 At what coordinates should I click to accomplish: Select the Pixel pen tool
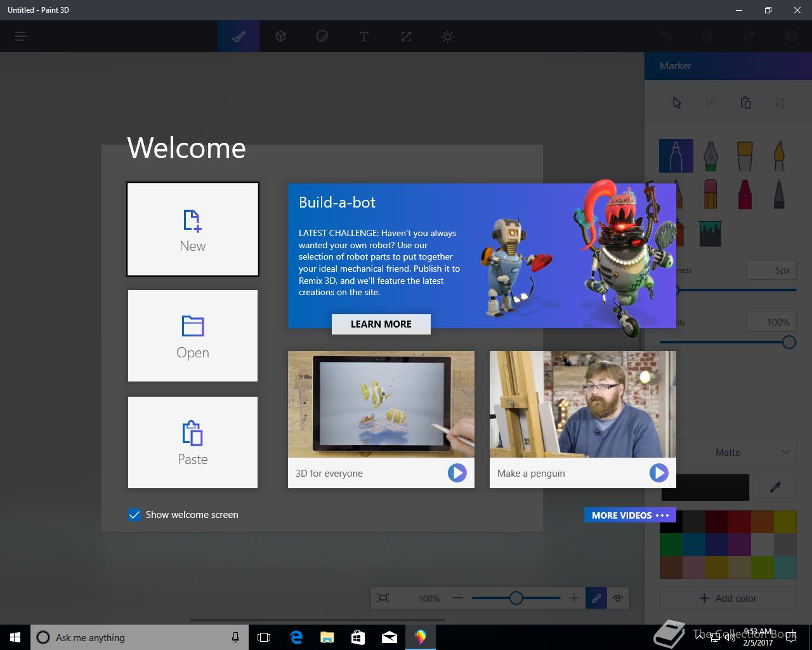click(779, 194)
